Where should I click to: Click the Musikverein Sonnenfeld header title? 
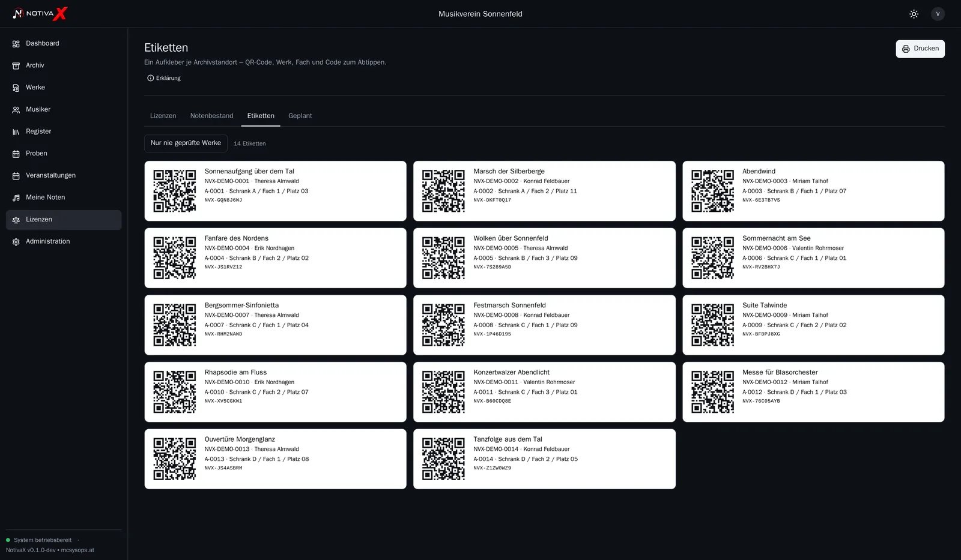coord(480,14)
